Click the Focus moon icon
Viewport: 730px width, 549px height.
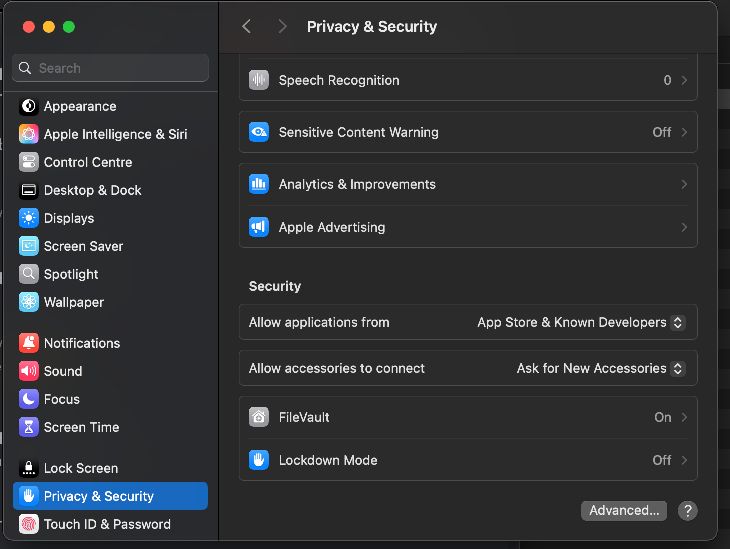pos(28,399)
